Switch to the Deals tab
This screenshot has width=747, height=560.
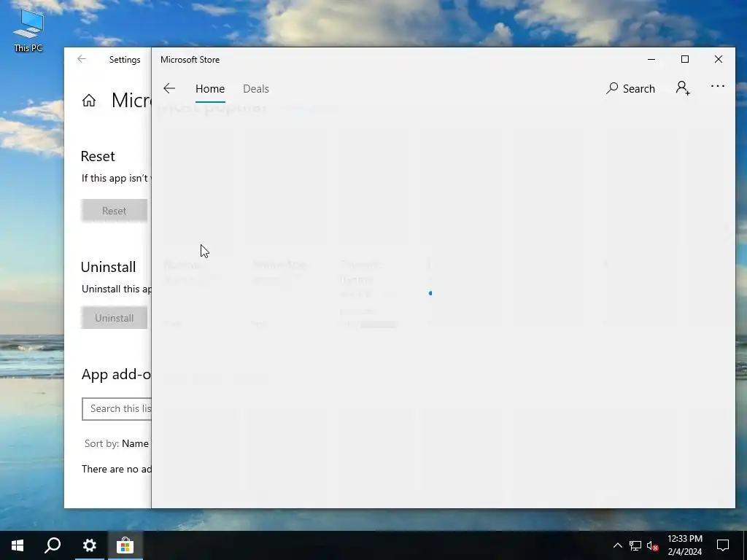[x=256, y=88]
